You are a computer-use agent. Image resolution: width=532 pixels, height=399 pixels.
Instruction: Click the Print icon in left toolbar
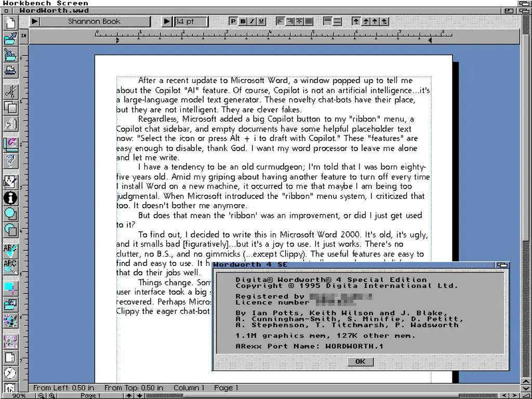[10, 70]
